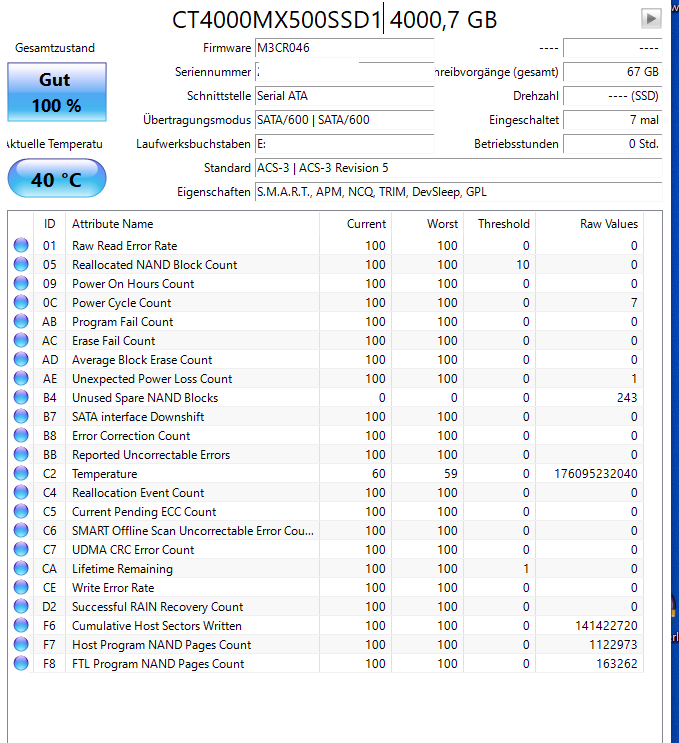
Task: Click the Laufwerksbuchstaben field E:
Action: 344,144
